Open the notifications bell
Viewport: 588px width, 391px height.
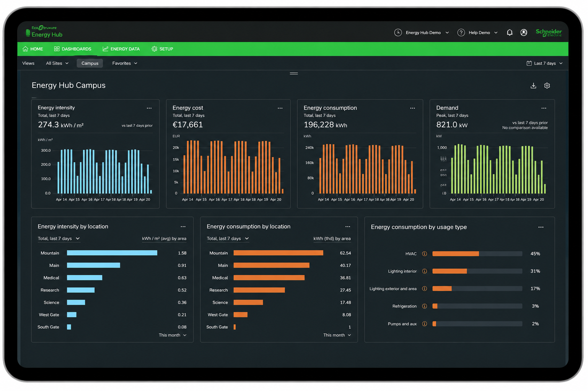click(510, 33)
